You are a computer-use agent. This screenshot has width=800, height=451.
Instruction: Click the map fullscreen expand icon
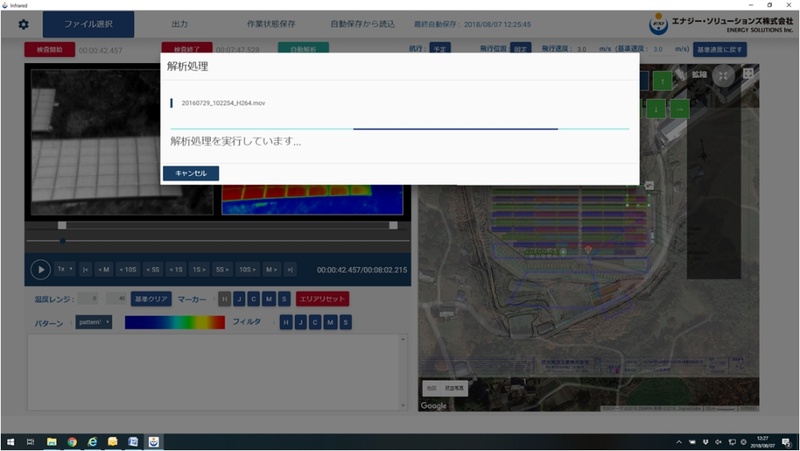(x=747, y=76)
